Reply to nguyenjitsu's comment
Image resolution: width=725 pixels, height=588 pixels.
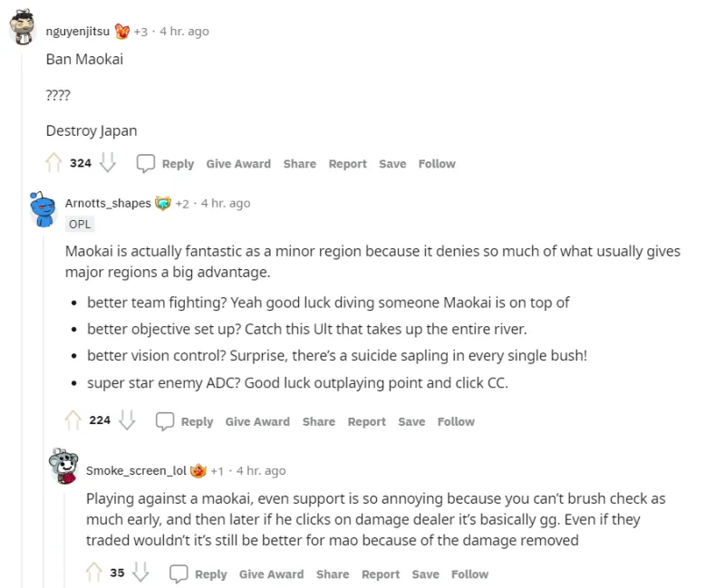[166, 164]
